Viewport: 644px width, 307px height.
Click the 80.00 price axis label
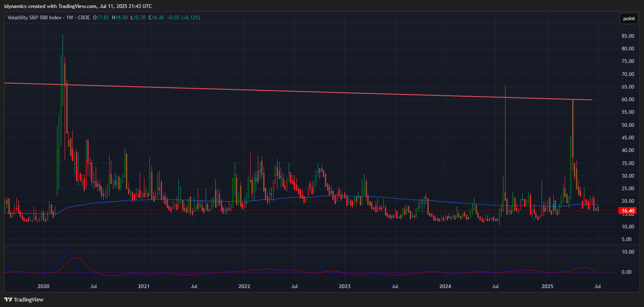click(x=628, y=49)
